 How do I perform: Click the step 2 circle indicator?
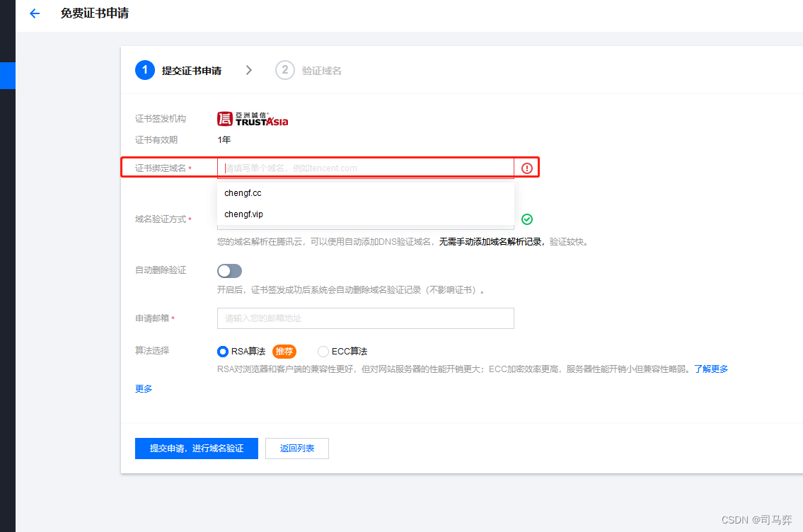click(284, 70)
